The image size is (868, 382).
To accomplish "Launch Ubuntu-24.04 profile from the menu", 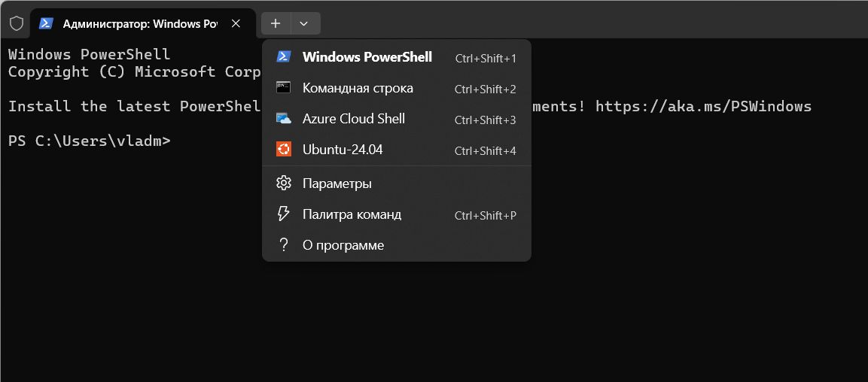I will tap(396, 150).
